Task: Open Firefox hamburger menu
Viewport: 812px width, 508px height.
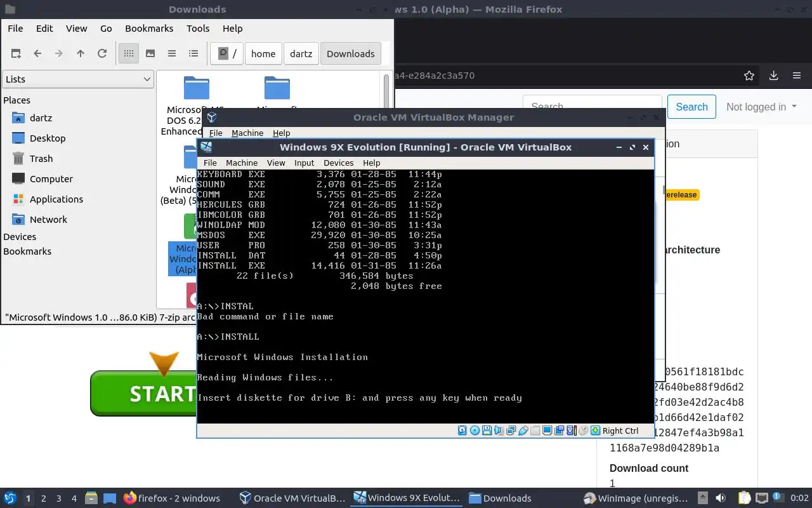Action: coord(797,76)
